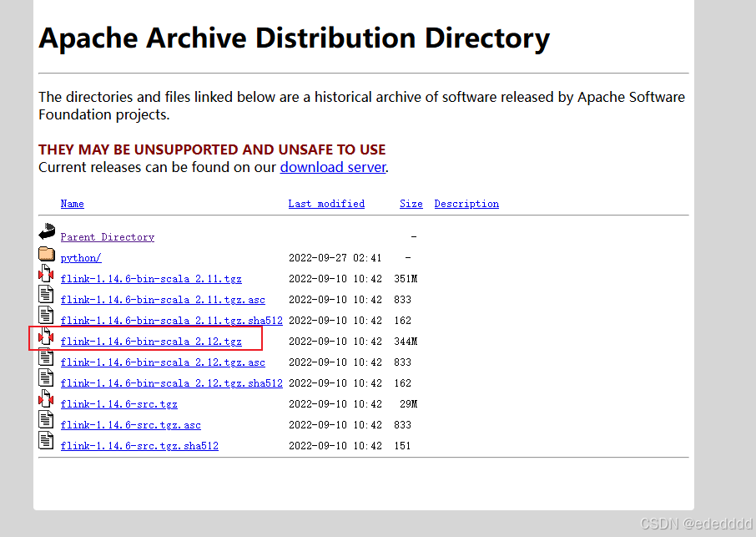Click the Parent Directory back-arrow icon
756x537 pixels.
click(47, 231)
